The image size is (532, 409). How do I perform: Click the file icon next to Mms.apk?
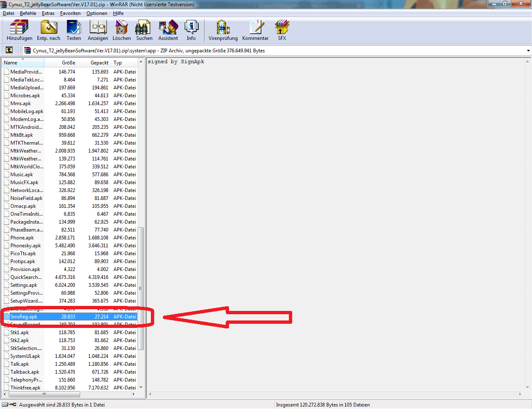7,103
